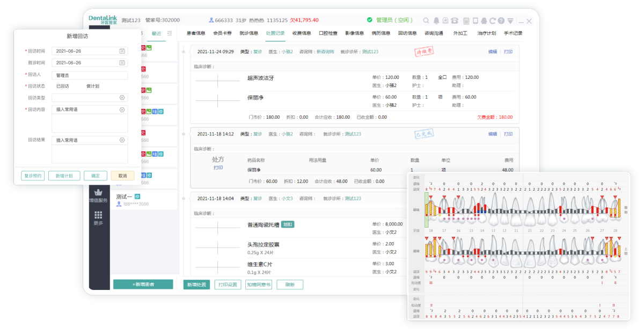Image resolution: width=644 pixels, height=334 pixels.
Task: Click the refresh circular arrow icon
Action: pos(492,21)
